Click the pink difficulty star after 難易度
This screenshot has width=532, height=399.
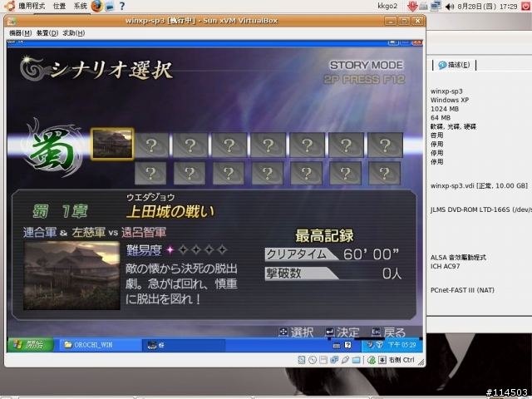(x=170, y=250)
